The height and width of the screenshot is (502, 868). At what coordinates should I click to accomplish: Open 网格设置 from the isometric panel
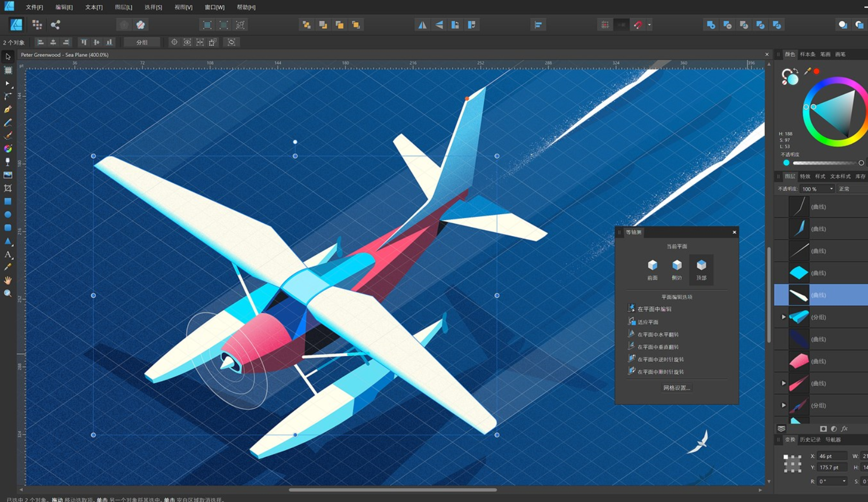pos(678,388)
